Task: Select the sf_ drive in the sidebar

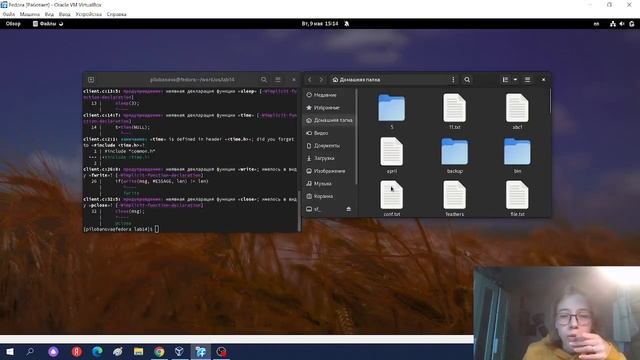Action: click(x=324, y=209)
